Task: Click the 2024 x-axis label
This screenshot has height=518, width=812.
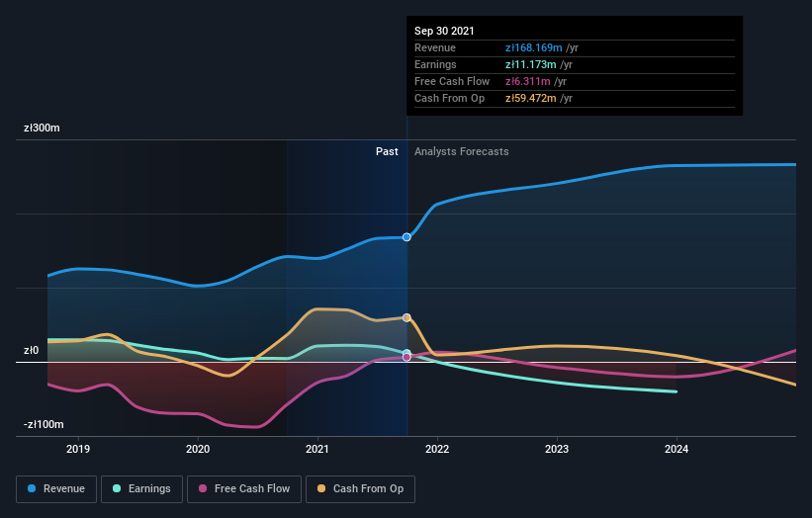Action: coord(677,449)
